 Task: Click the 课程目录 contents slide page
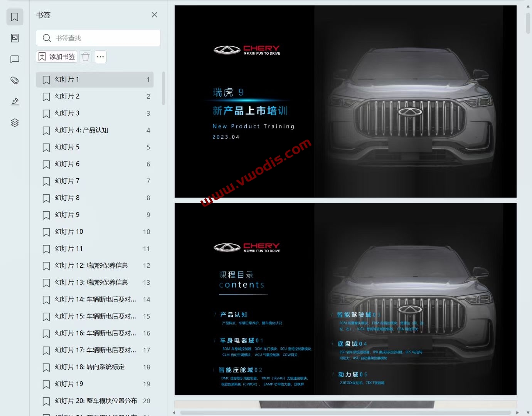(x=345, y=299)
